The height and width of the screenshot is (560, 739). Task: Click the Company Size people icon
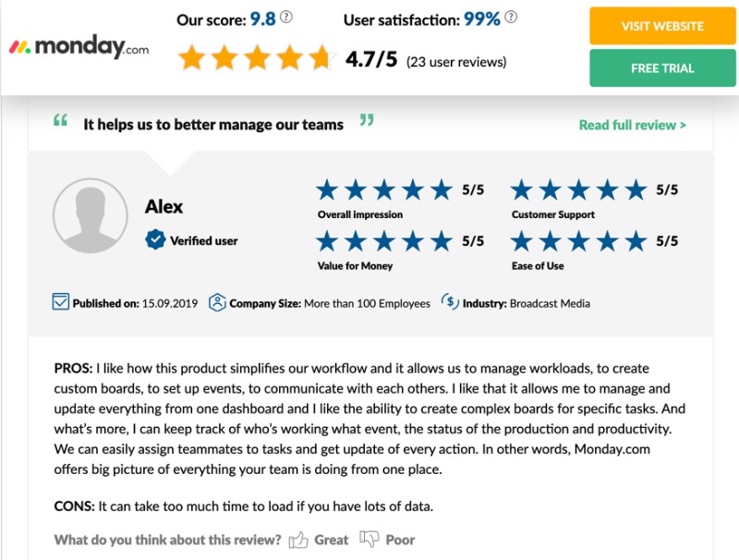click(217, 302)
